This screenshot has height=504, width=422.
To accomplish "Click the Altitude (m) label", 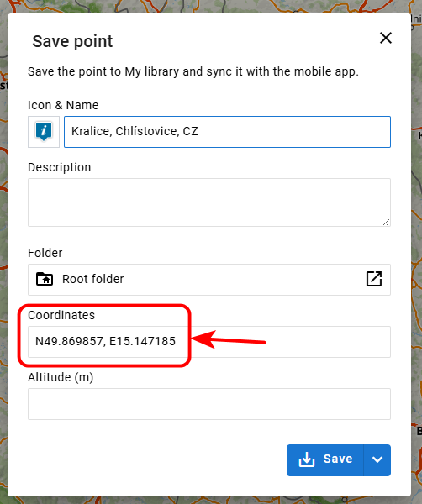I will click(61, 377).
